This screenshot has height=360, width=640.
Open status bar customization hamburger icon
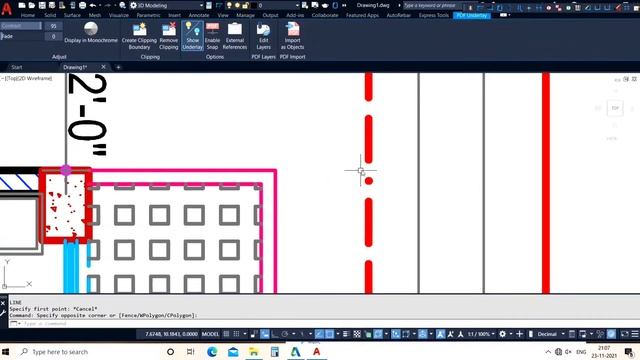tap(635, 334)
